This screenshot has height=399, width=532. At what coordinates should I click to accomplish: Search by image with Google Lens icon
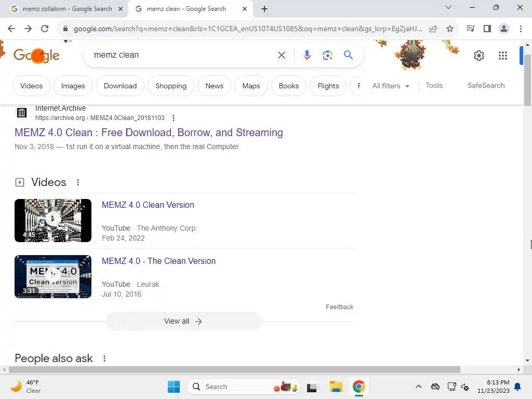coord(327,55)
